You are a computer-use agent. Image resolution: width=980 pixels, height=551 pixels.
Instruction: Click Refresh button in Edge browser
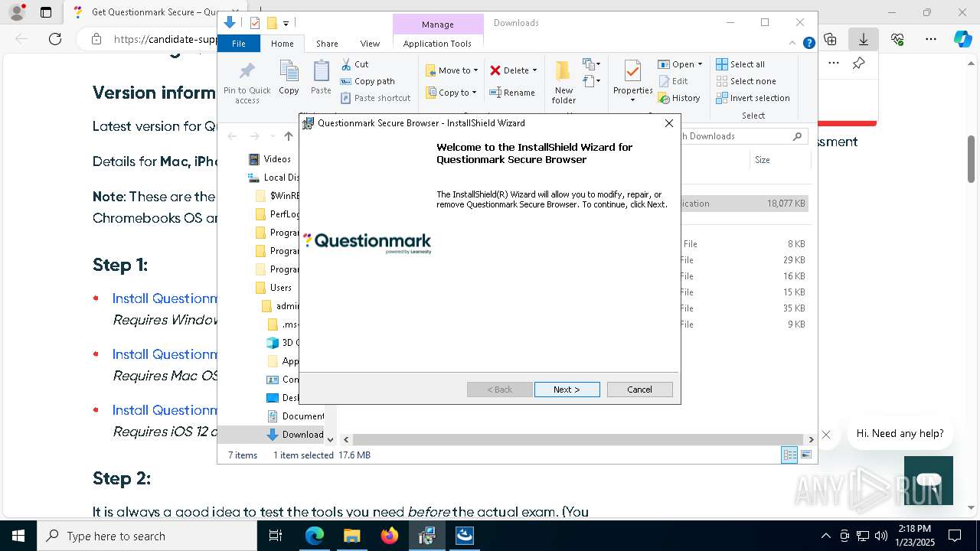(54, 39)
